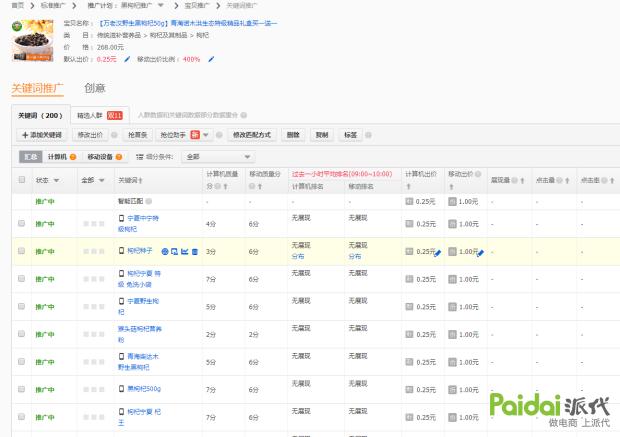Sort by 计算机质量分 arrow
The image size is (620, 437).
tap(225, 186)
